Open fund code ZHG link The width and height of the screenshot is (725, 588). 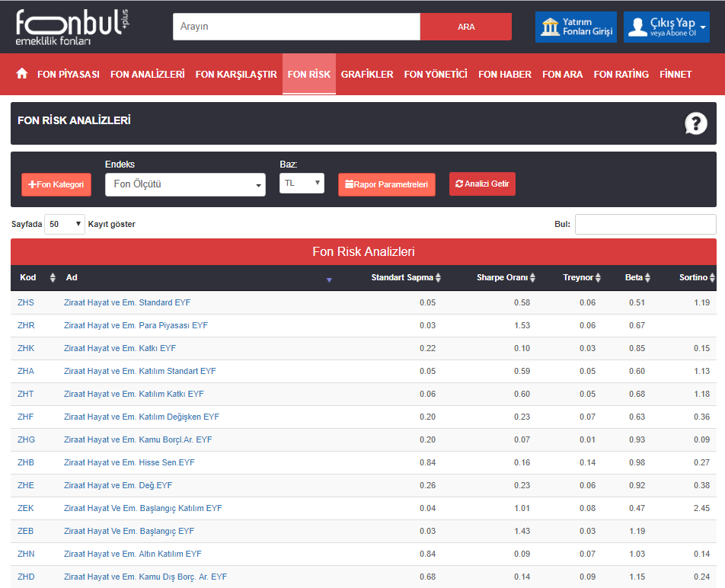26,439
